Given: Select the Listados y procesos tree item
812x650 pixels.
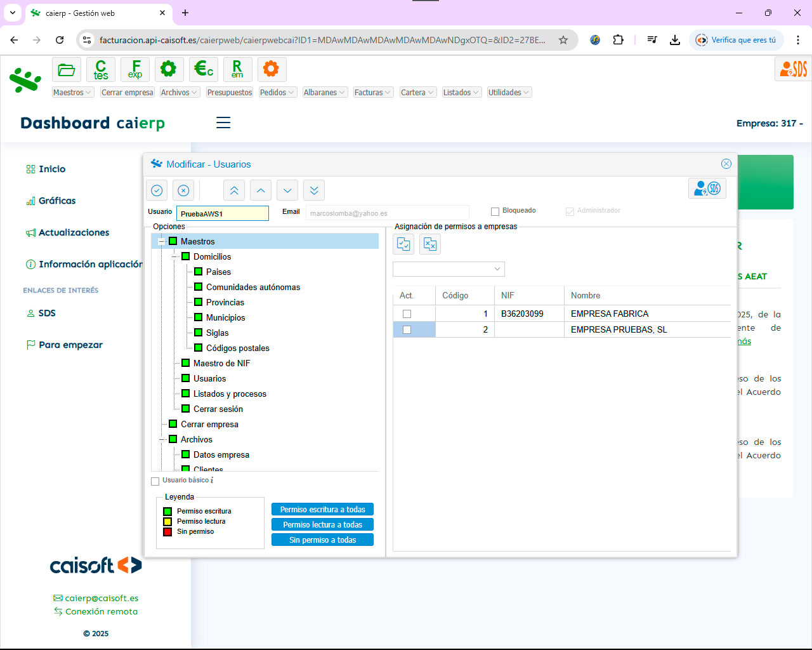Looking at the screenshot, I should 230,394.
